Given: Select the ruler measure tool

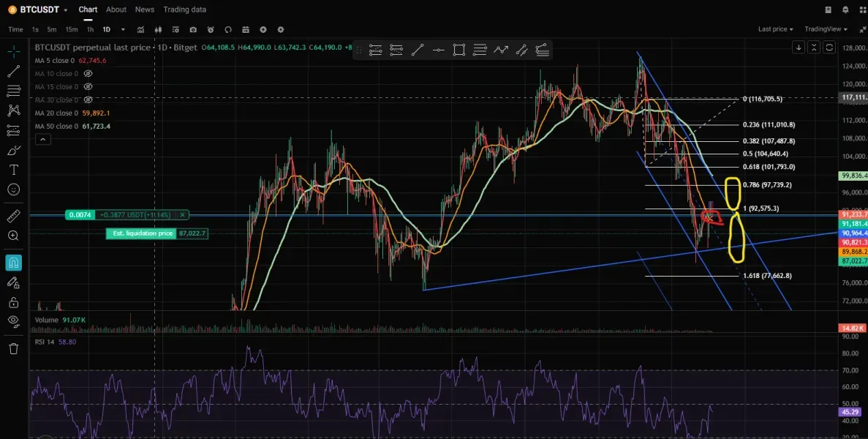Looking at the screenshot, I should (13, 217).
